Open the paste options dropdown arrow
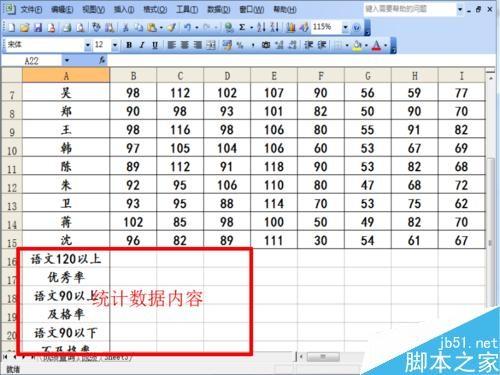Viewport: 500px width, 375px height. (x=161, y=27)
